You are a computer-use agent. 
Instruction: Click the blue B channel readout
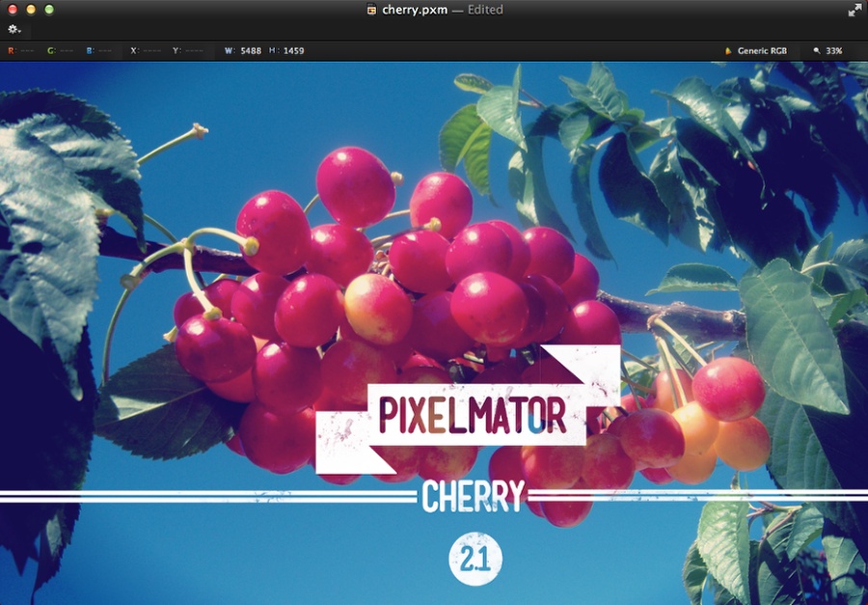click(99, 51)
